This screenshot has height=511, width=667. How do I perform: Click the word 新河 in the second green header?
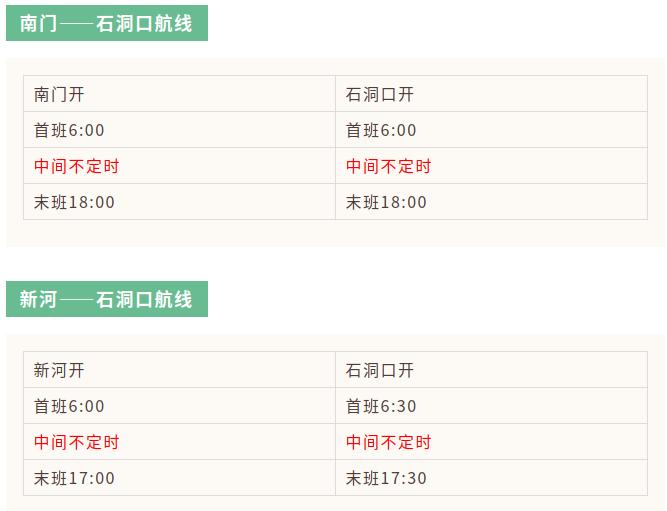point(38,299)
